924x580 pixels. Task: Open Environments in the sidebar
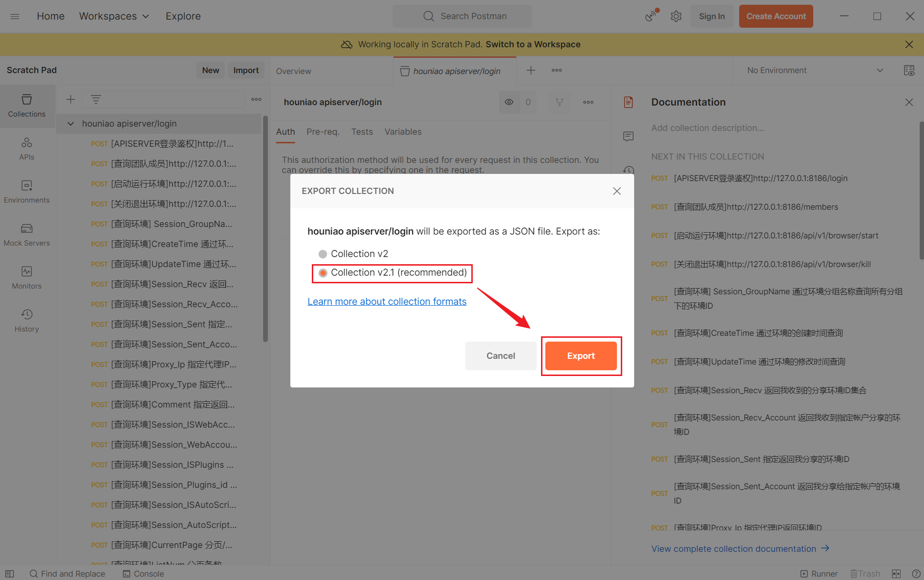coord(27,192)
